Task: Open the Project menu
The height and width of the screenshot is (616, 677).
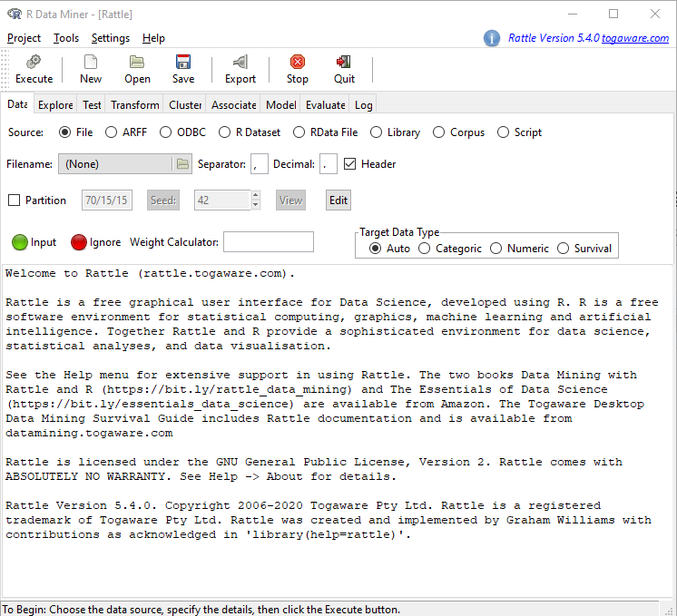Action: pyautogui.click(x=24, y=38)
